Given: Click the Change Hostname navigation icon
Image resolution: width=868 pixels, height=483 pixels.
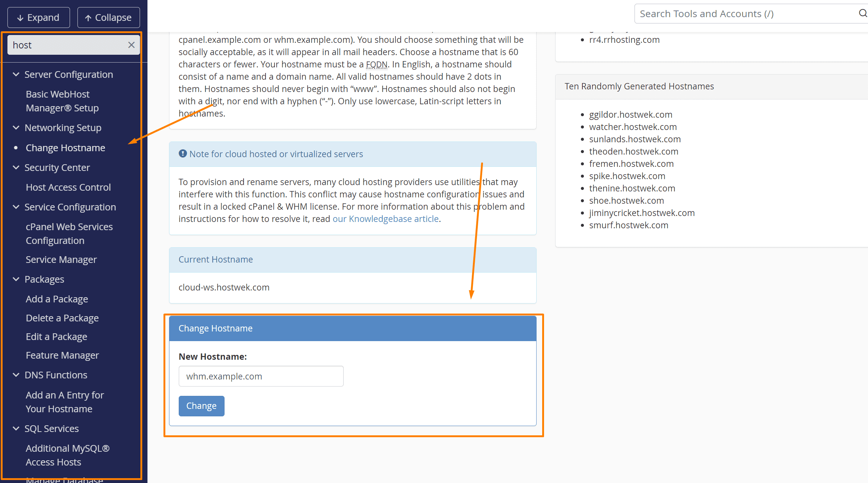Looking at the screenshot, I should click(65, 147).
